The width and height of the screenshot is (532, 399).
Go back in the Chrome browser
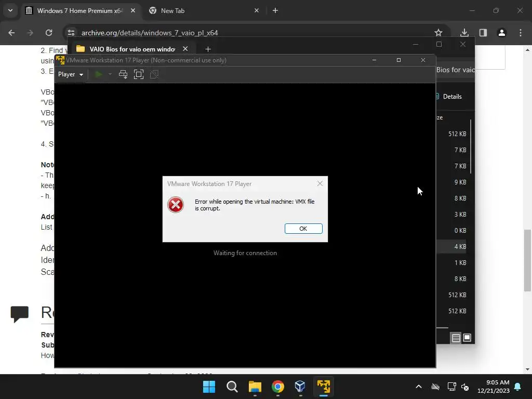(11, 33)
